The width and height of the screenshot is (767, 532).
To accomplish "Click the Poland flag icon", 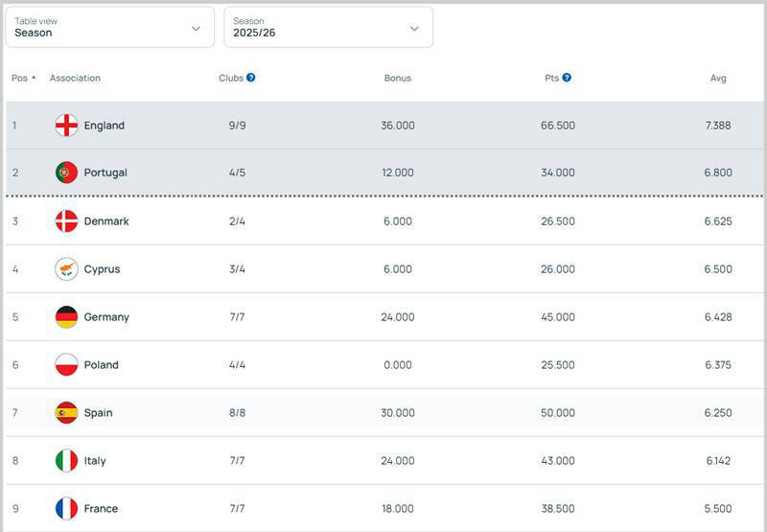I will pos(66,365).
